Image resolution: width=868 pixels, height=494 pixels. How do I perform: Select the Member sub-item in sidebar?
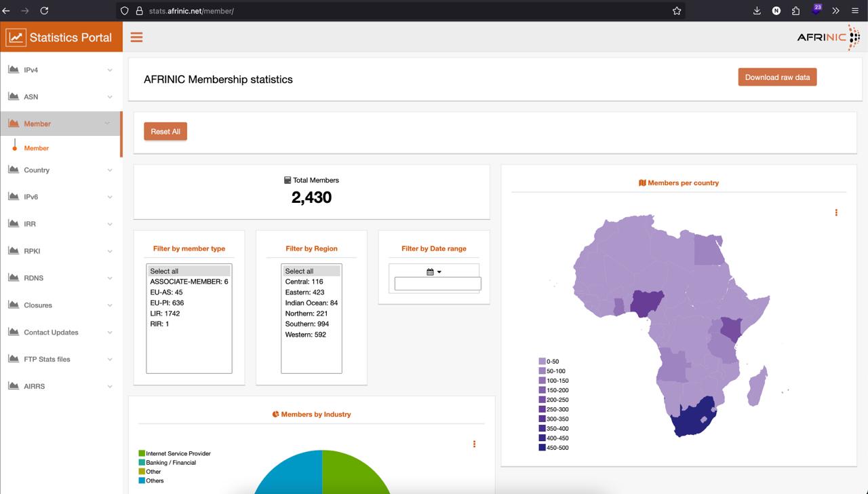[37, 148]
